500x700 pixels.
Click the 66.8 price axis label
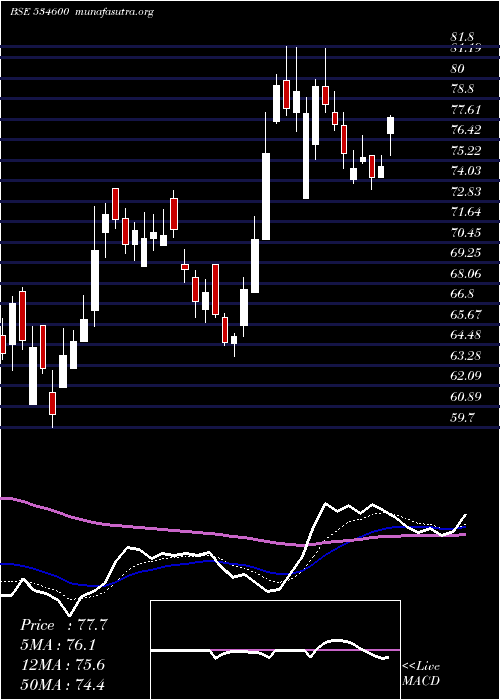pos(462,294)
